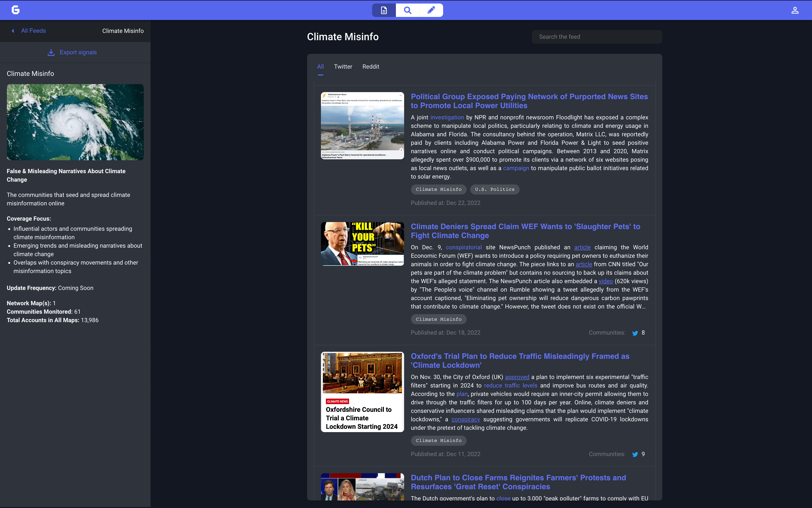The image size is (812, 508).
Task: Open the Dutch farmers article thumbnail
Action: point(362,487)
